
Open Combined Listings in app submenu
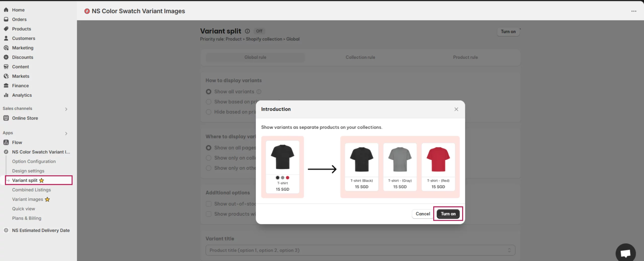coord(31,190)
